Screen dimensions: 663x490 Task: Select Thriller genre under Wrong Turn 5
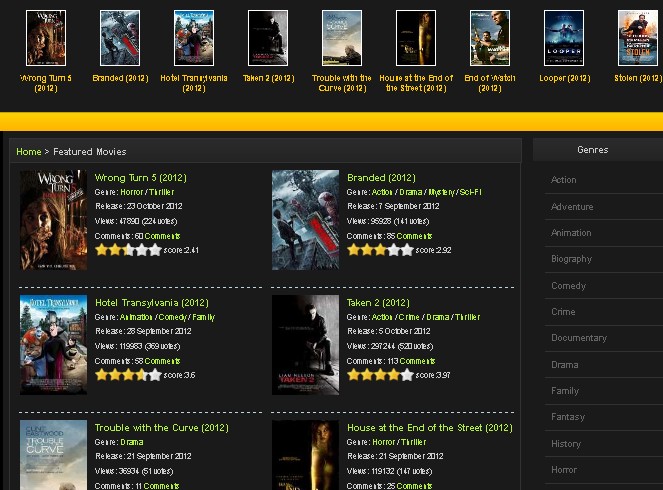click(x=161, y=192)
